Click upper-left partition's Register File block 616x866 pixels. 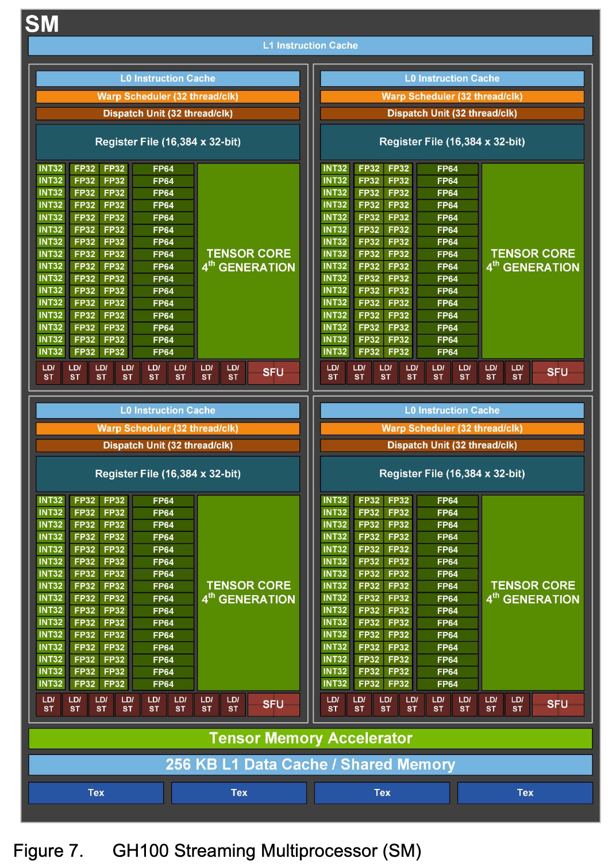click(x=168, y=142)
